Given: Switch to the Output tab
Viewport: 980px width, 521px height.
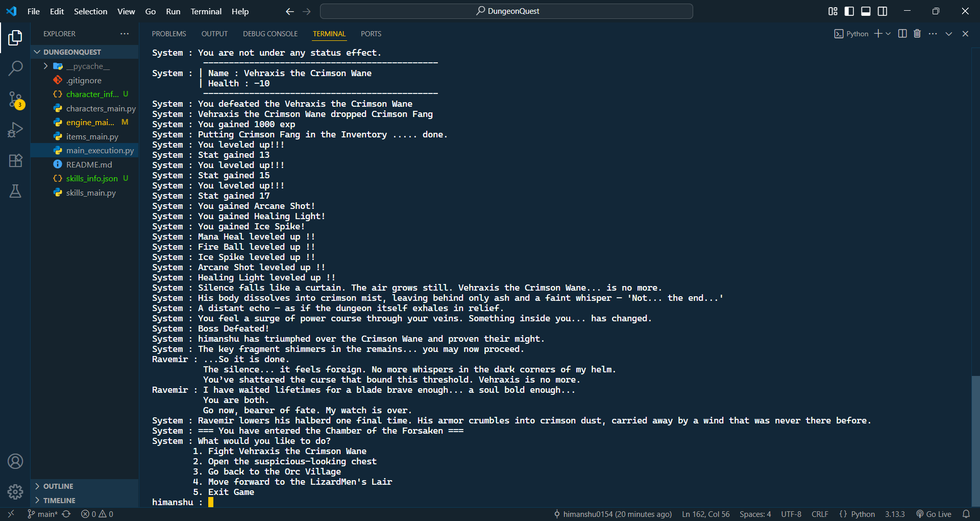Looking at the screenshot, I should click(214, 34).
